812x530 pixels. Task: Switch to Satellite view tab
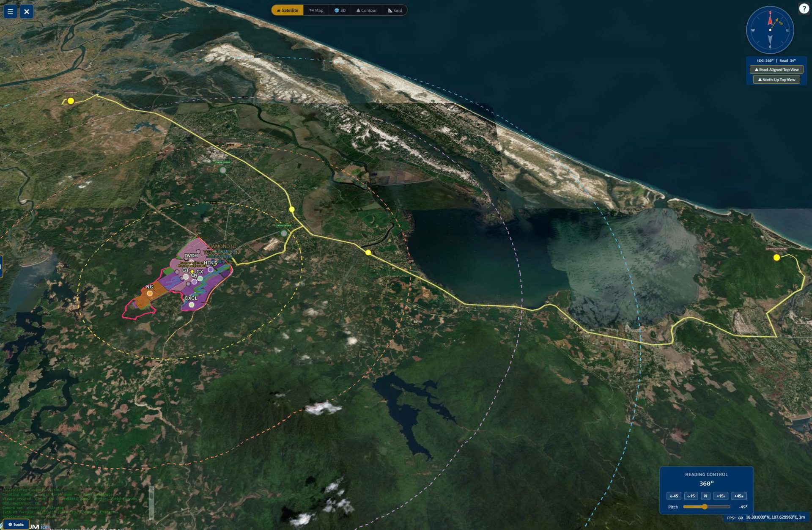[x=288, y=10]
